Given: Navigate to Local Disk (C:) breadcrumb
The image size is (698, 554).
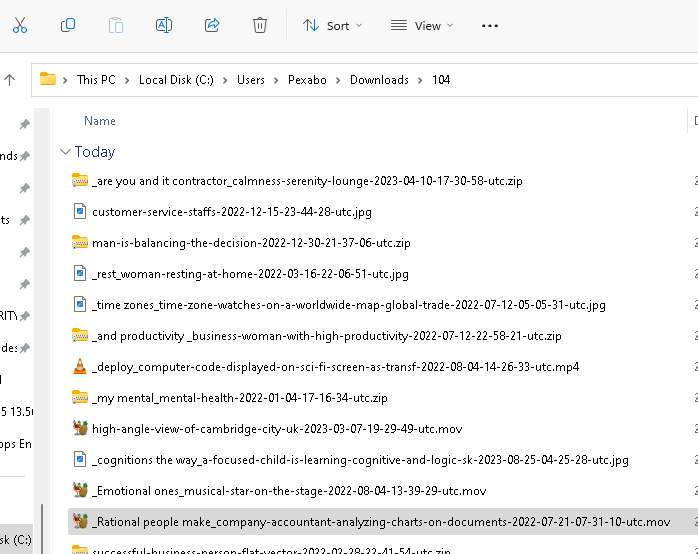Looking at the screenshot, I should click(x=176, y=80).
